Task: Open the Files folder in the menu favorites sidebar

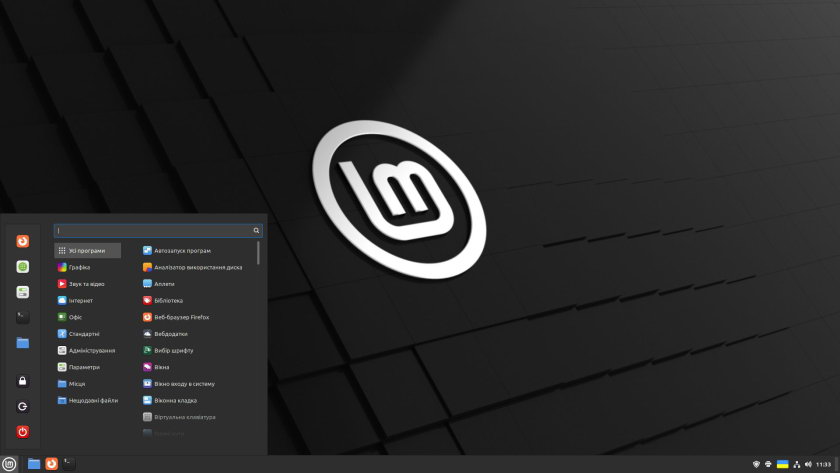Action: (x=22, y=343)
